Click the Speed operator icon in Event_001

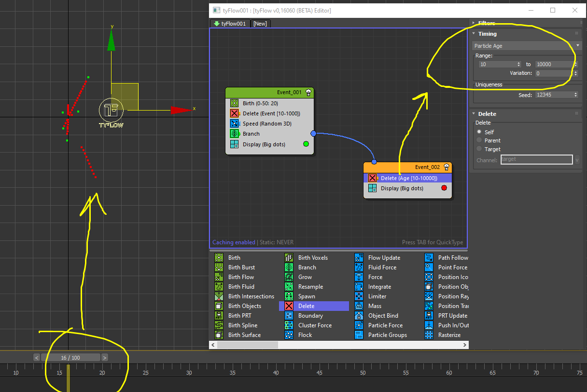(x=234, y=124)
